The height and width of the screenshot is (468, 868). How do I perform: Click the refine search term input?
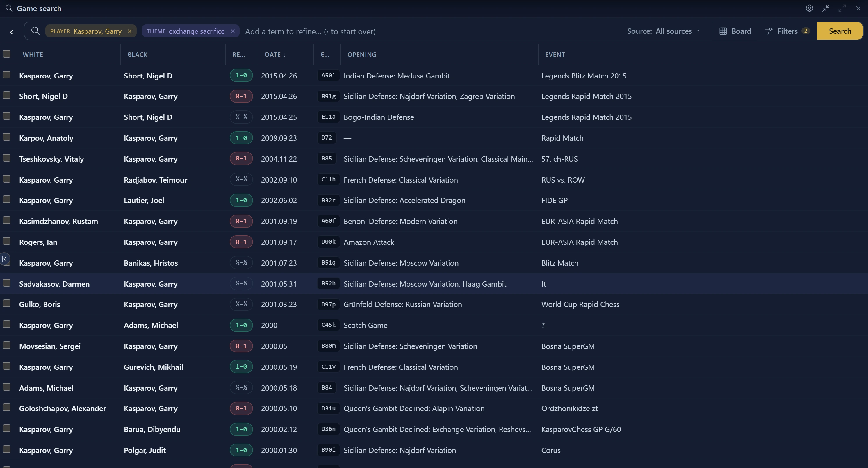click(431, 31)
